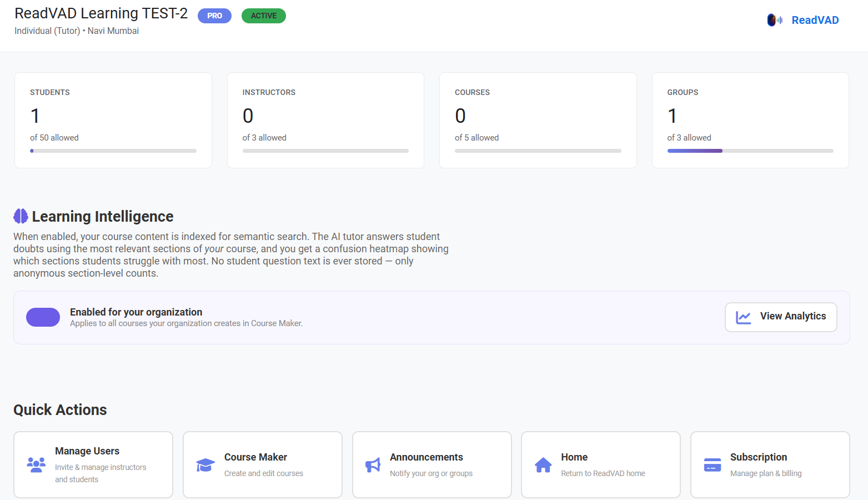Click the COURSES stat card label

472,92
